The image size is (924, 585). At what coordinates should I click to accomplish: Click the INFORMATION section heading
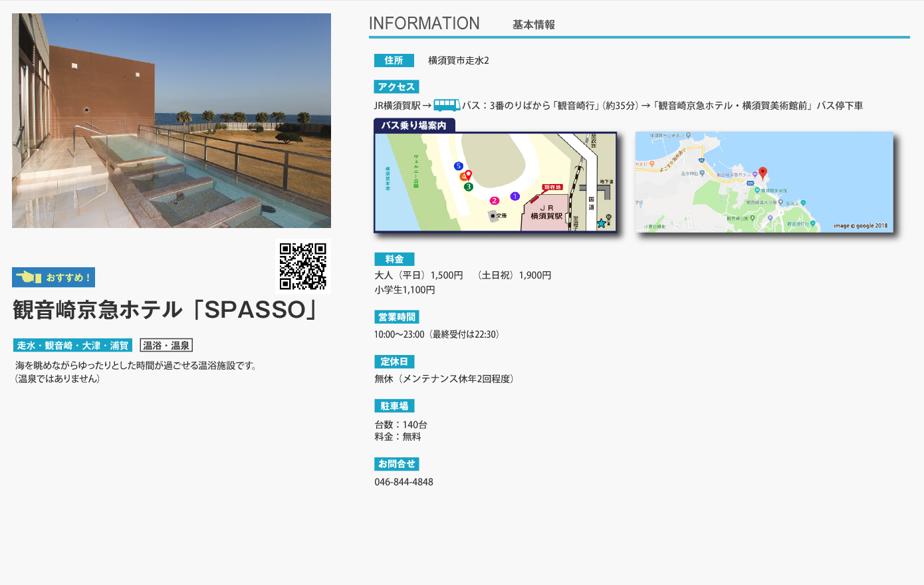(424, 24)
